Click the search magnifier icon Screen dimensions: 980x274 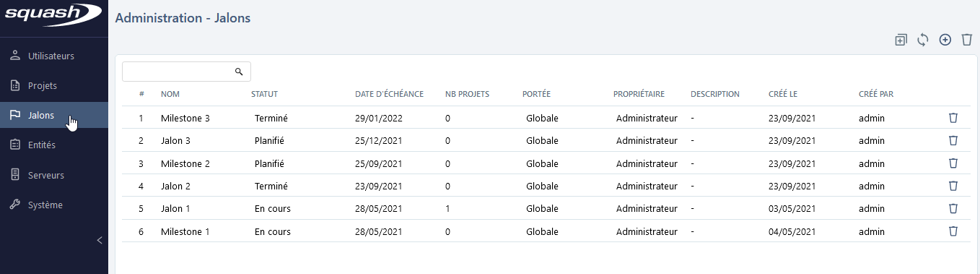(x=239, y=72)
